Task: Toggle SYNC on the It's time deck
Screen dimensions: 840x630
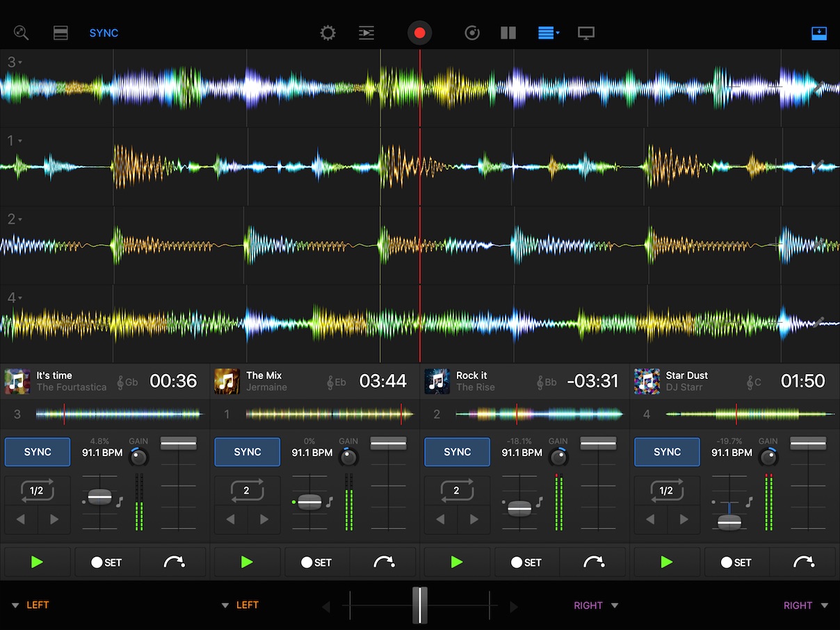Action: pos(38,452)
